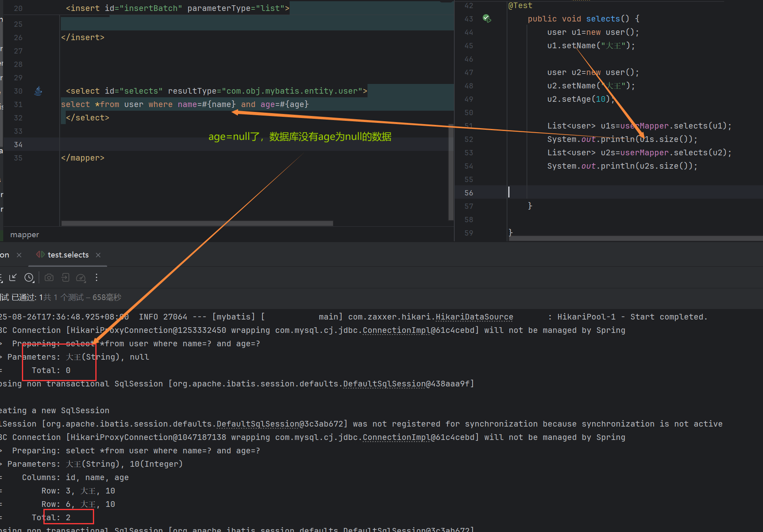Click the green run test gutter icon
The image size is (763, 532).
pyautogui.click(x=487, y=19)
